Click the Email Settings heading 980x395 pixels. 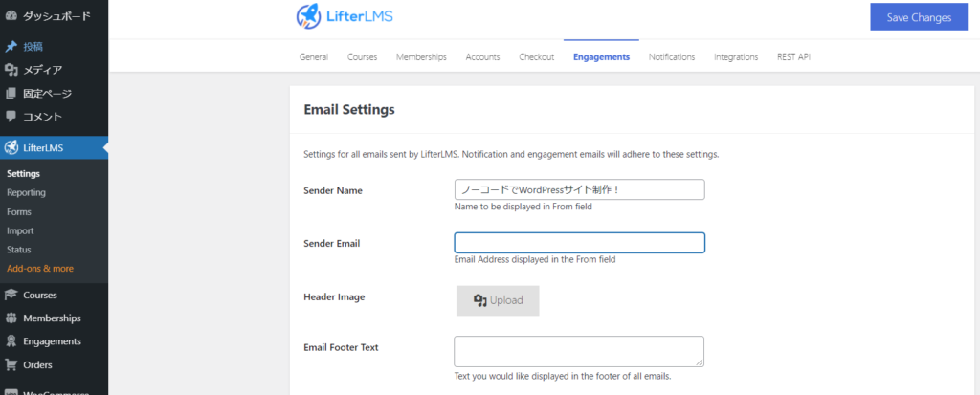pos(349,110)
